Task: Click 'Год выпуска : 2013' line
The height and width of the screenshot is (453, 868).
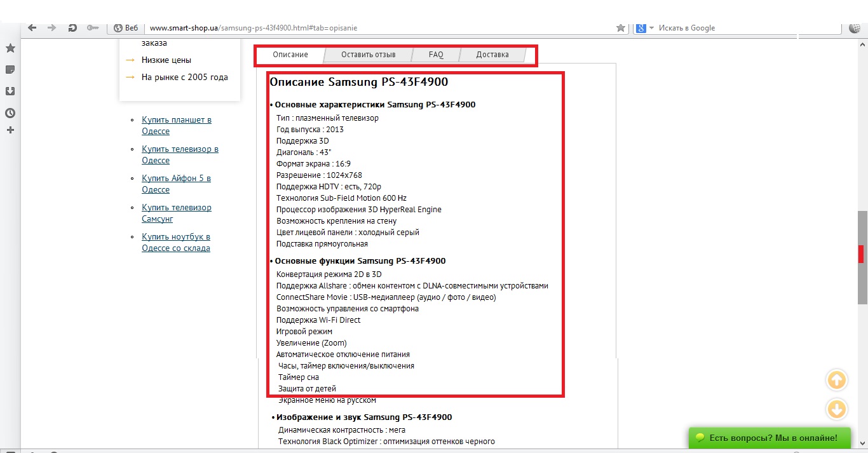Action: [310, 130]
